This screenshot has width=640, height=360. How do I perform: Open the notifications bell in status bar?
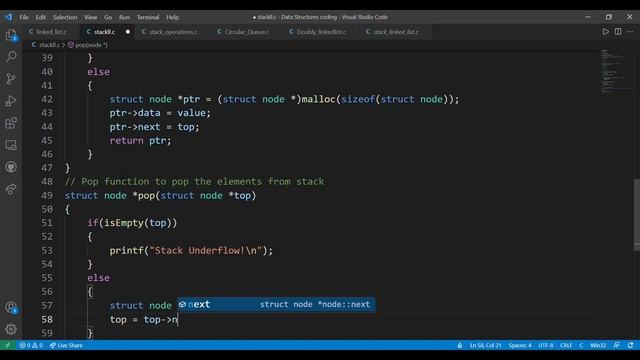point(631,345)
